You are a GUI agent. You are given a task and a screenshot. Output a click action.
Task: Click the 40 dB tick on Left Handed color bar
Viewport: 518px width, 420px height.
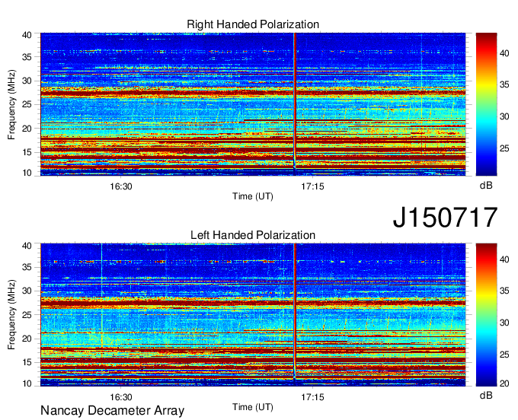[x=504, y=259]
